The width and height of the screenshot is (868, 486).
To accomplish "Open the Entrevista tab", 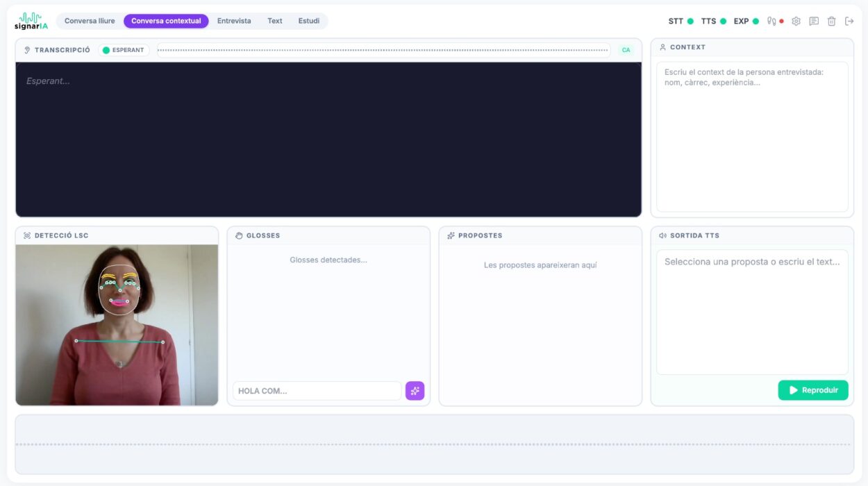I will pyautogui.click(x=234, y=21).
